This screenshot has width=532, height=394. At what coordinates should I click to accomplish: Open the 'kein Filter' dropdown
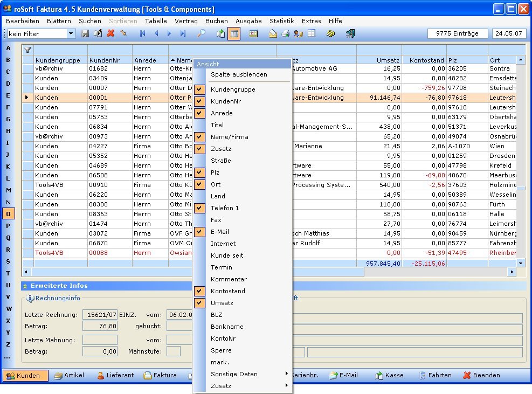71,33
